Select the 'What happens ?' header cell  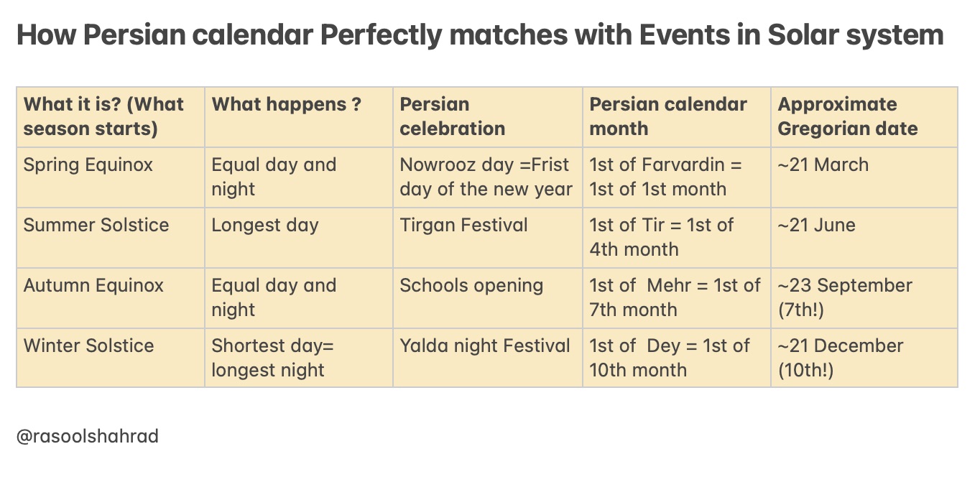[x=299, y=117]
